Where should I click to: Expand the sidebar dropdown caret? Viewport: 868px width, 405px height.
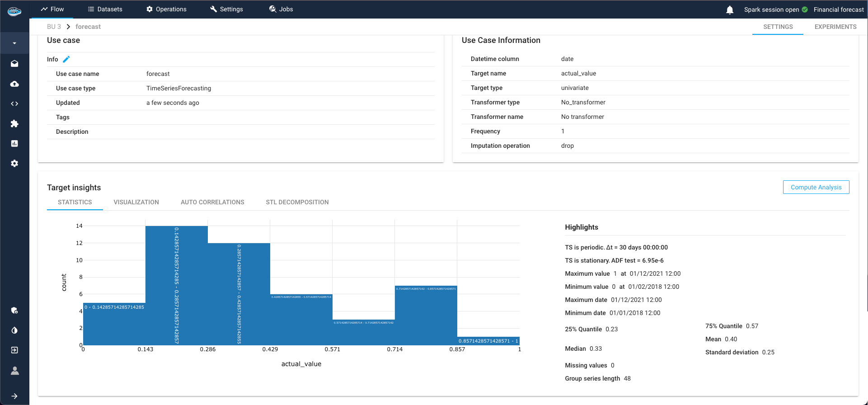(x=14, y=43)
